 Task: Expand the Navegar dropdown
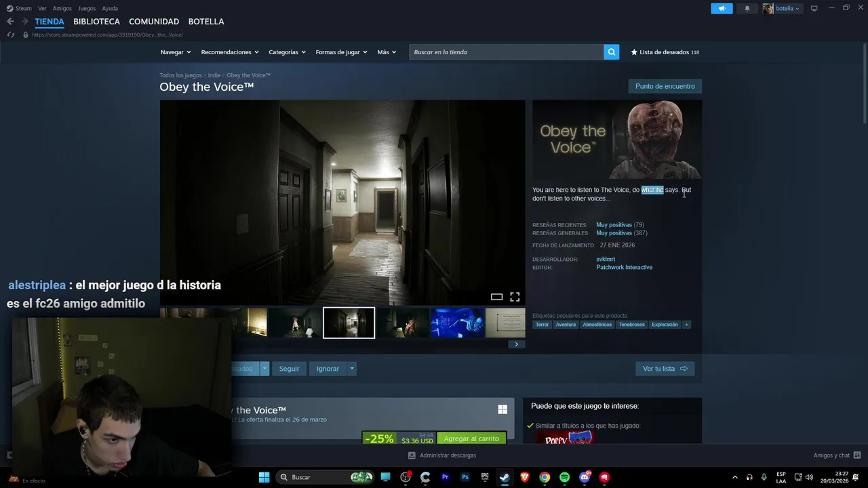tap(176, 52)
